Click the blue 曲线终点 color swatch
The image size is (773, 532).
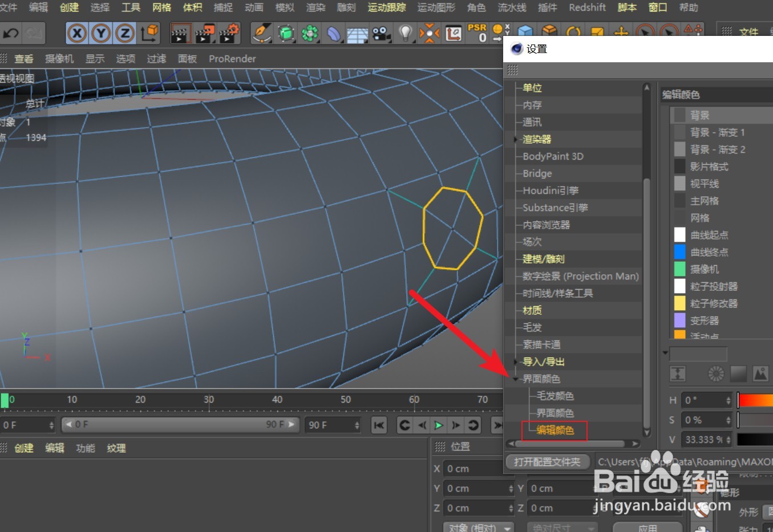tap(679, 252)
